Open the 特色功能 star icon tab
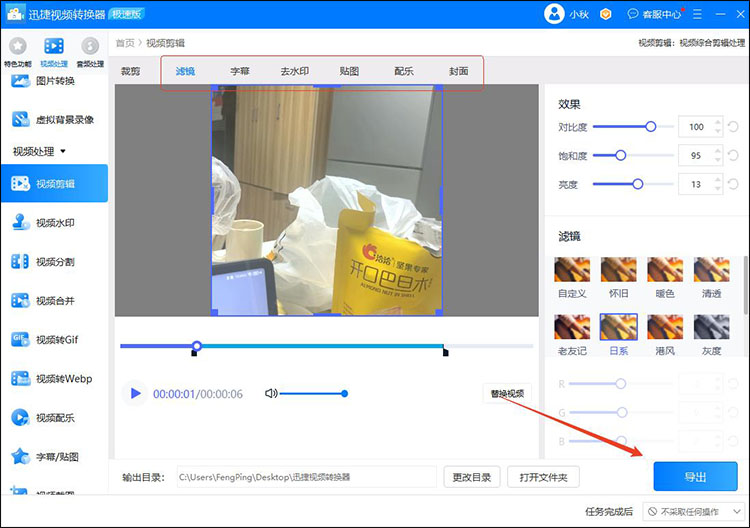 18,52
